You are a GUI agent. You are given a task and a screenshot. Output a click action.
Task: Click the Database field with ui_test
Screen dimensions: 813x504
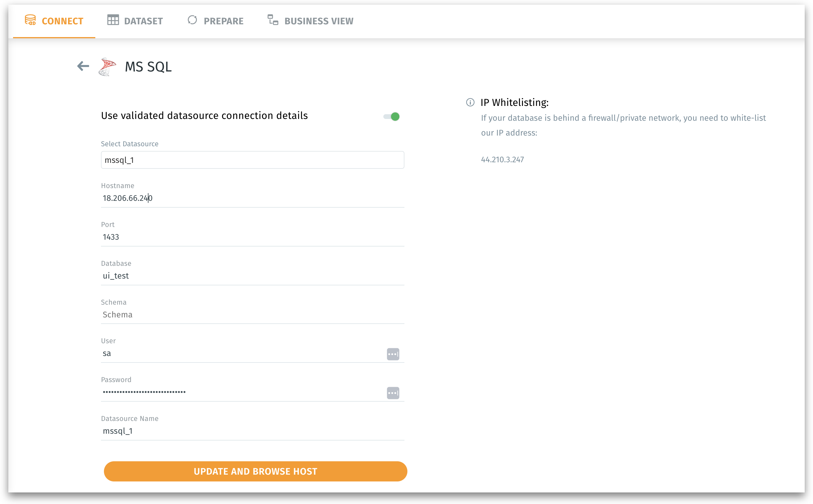point(252,276)
